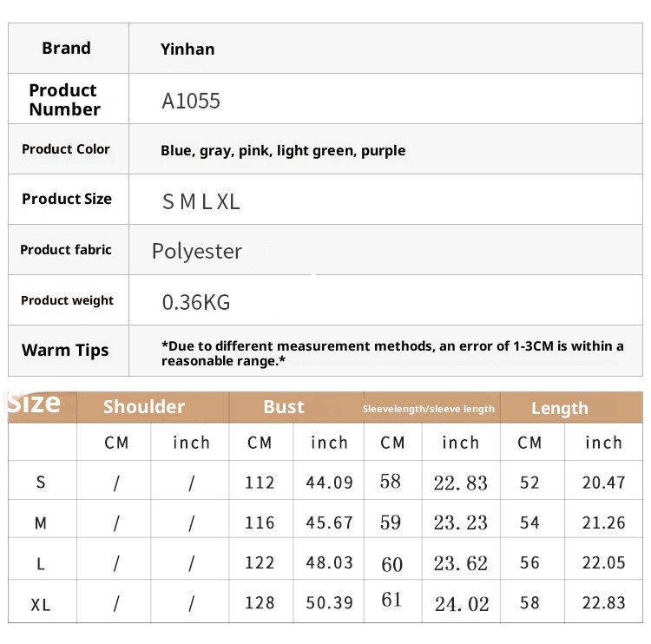
Task: Click the XL size row label
Action: click(x=41, y=604)
